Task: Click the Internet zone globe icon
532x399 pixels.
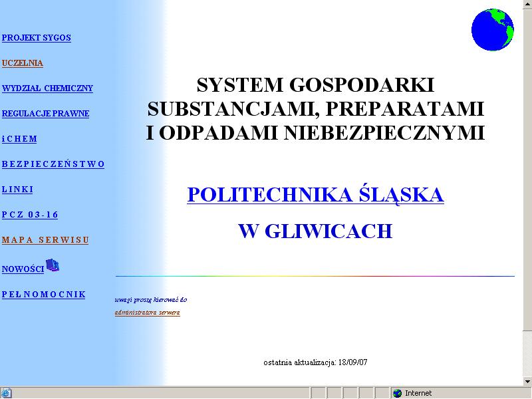Action: [397, 393]
